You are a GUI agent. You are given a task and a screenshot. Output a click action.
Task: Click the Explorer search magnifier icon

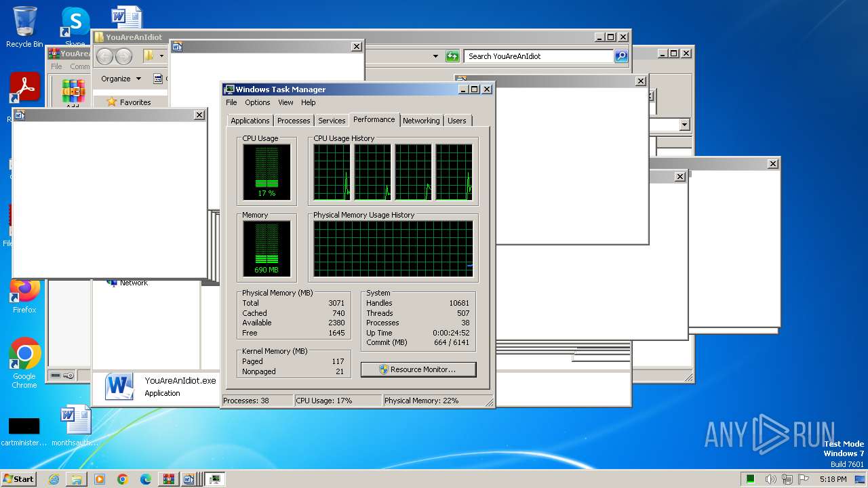coord(621,56)
